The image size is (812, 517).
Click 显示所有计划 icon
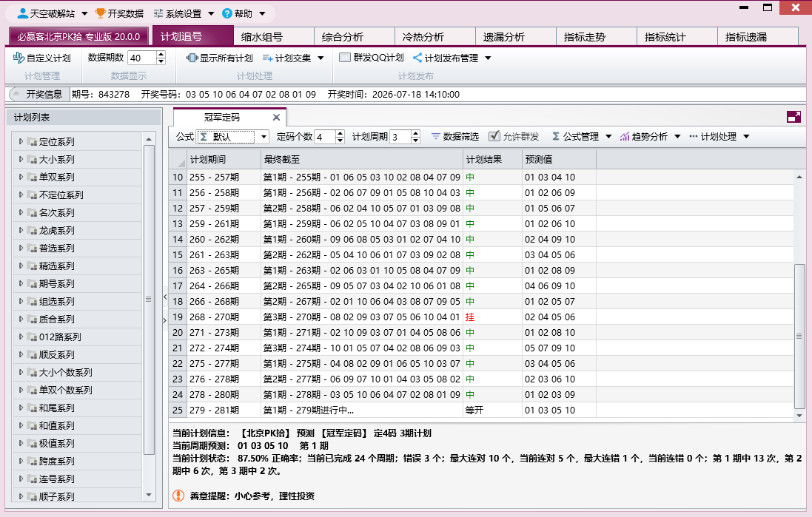[192, 58]
